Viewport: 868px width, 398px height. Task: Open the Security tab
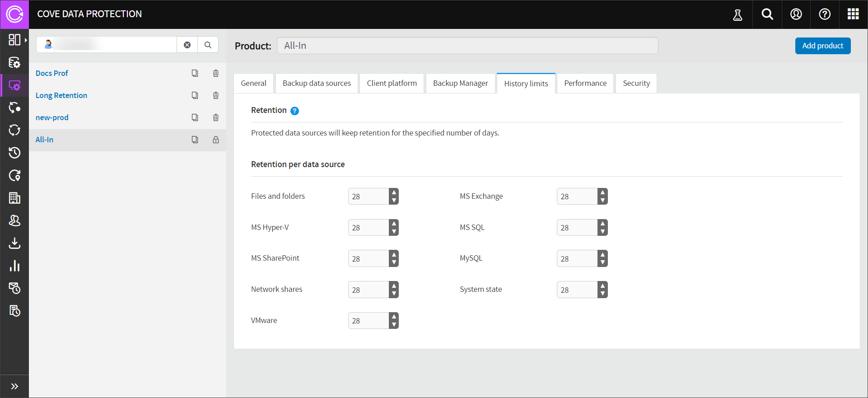coord(636,84)
